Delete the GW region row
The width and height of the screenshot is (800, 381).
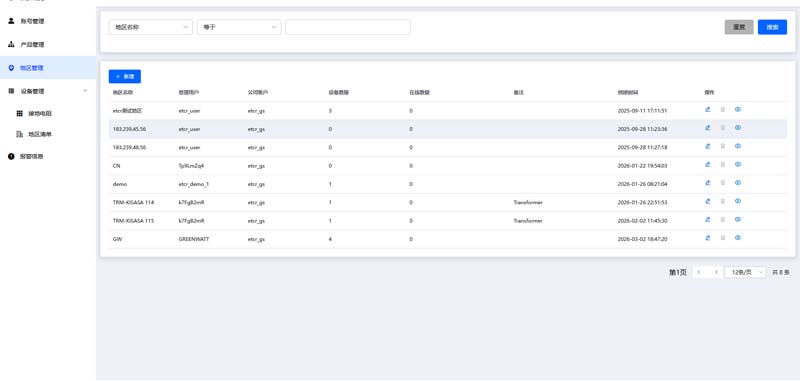click(722, 238)
